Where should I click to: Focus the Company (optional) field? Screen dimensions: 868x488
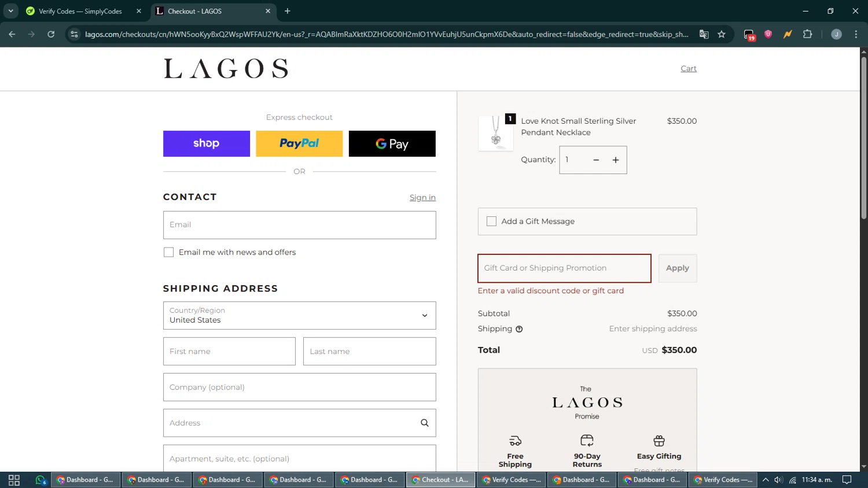pyautogui.click(x=299, y=387)
